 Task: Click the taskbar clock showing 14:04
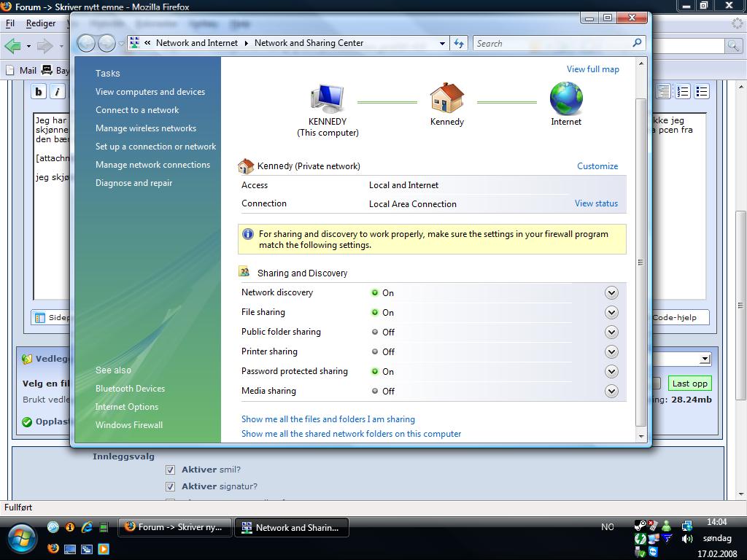[x=716, y=522]
